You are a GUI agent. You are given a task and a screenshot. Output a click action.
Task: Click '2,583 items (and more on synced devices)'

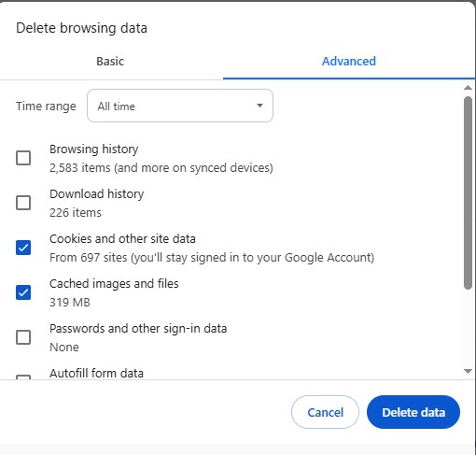pos(161,168)
